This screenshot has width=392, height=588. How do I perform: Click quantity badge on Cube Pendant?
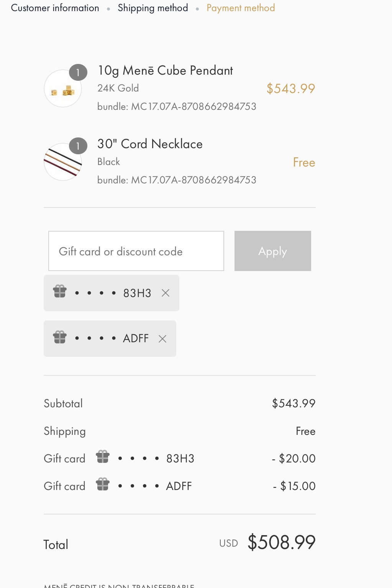tap(78, 72)
